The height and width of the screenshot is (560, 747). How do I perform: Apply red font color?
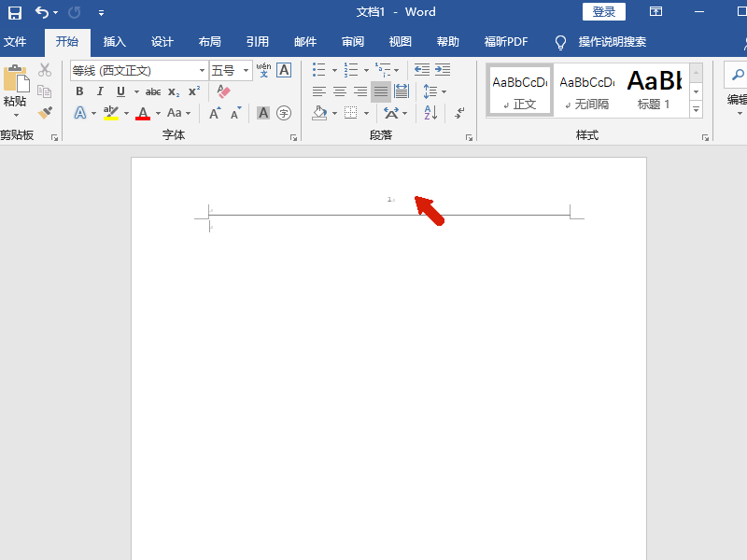pos(143,113)
